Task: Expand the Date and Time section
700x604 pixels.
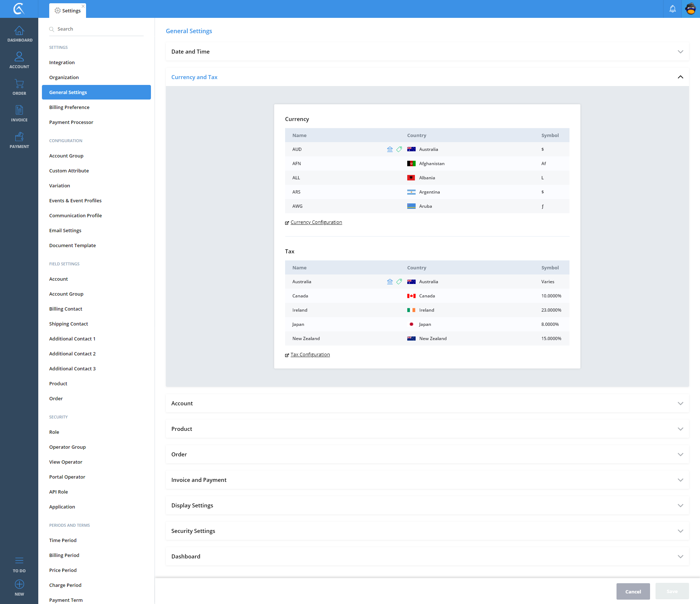Action: (x=680, y=52)
